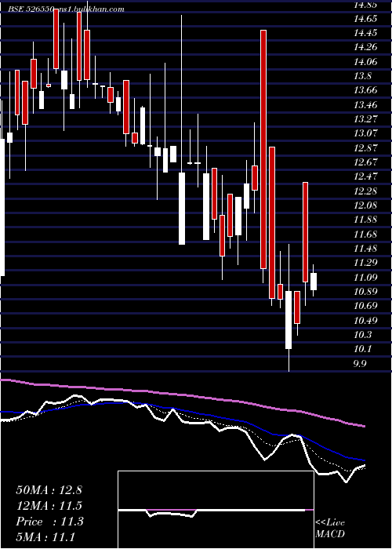This screenshot has height=549, width=392.
Task: Click the last white candlestick near 11.09
Action: (x=314, y=282)
